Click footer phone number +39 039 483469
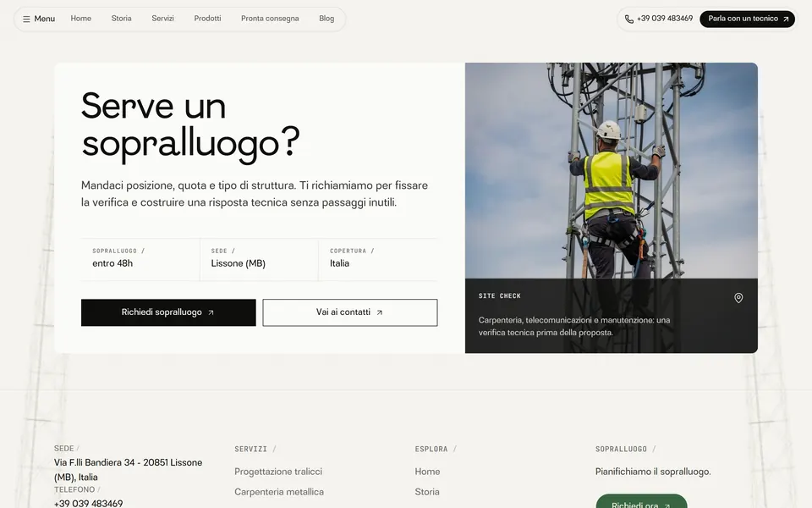This screenshot has width=812, height=508. pyautogui.click(x=89, y=503)
